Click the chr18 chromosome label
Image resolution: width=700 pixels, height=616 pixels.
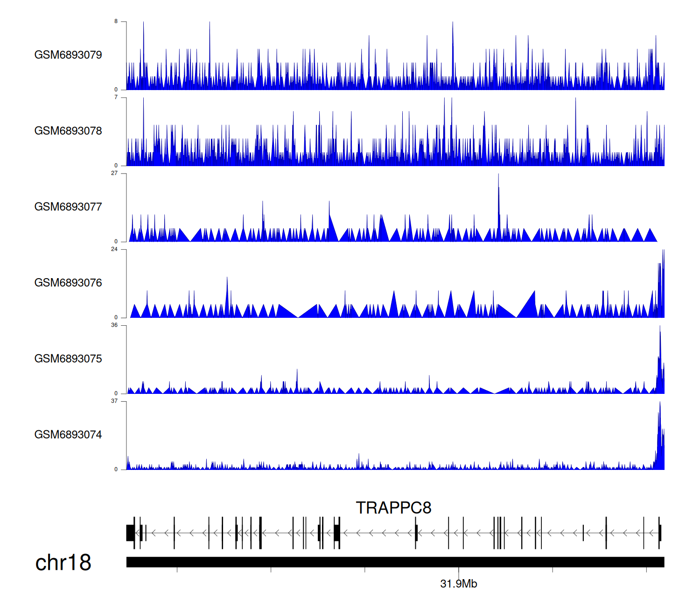pyautogui.click(x=63, y=563)
